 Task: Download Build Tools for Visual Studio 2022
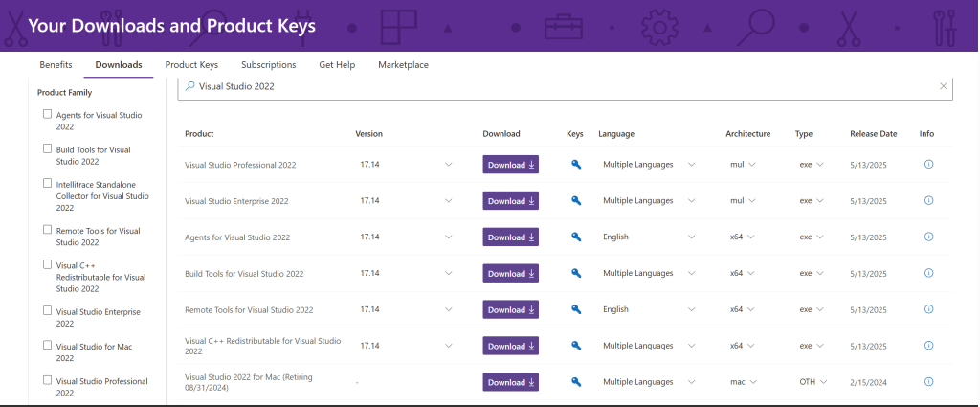point(510,274)
